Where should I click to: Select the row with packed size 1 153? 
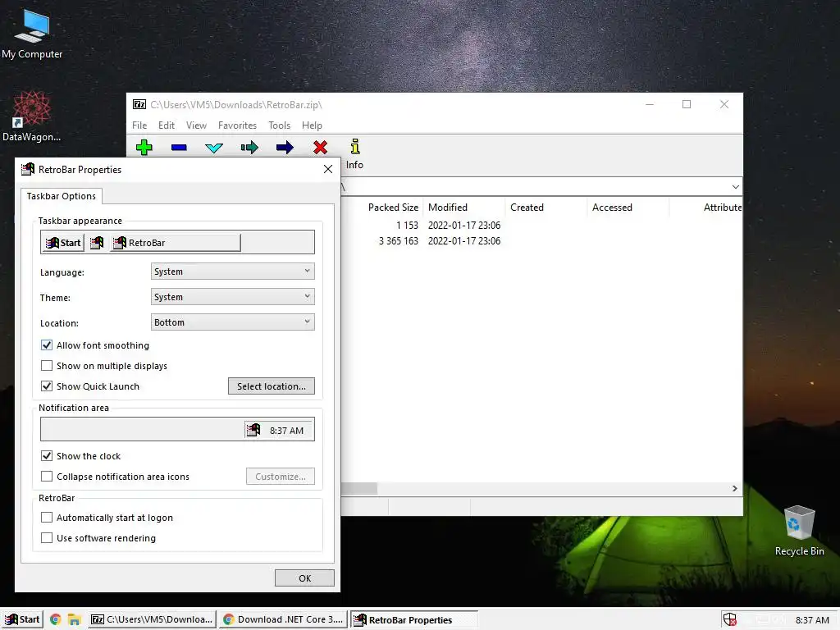coord(541,225)
